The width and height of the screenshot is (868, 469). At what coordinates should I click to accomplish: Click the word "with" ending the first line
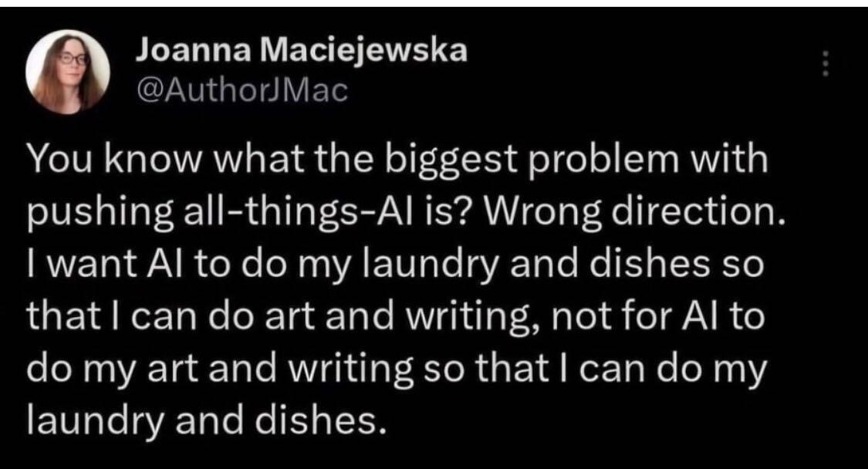(731, 164)
